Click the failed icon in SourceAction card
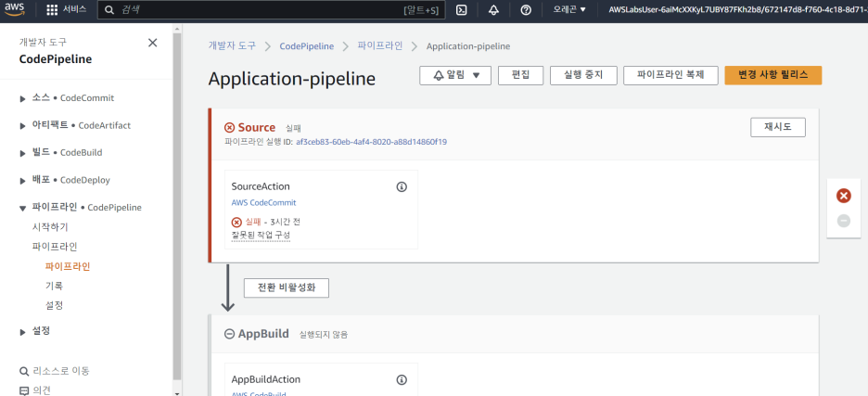The height and width of the screenshot is (396, 868). point(236,222)
